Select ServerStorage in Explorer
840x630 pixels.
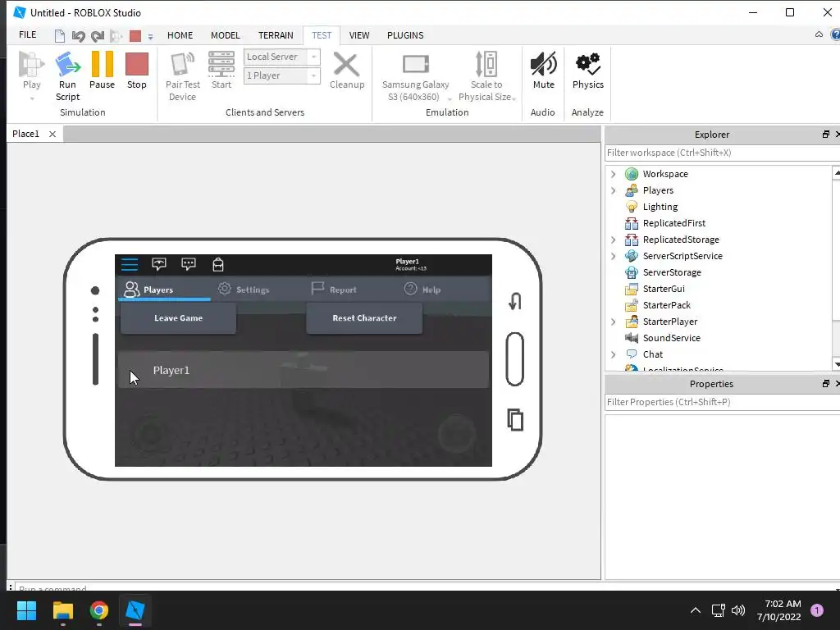pyautogui.click(x=672, y=272)
